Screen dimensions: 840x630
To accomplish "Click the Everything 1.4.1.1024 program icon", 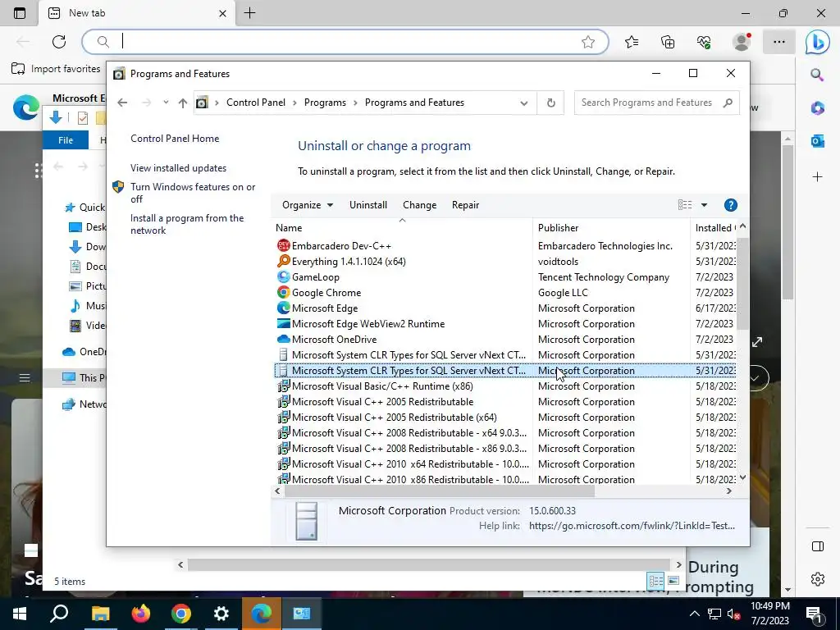I will click(x=283, y=262).
